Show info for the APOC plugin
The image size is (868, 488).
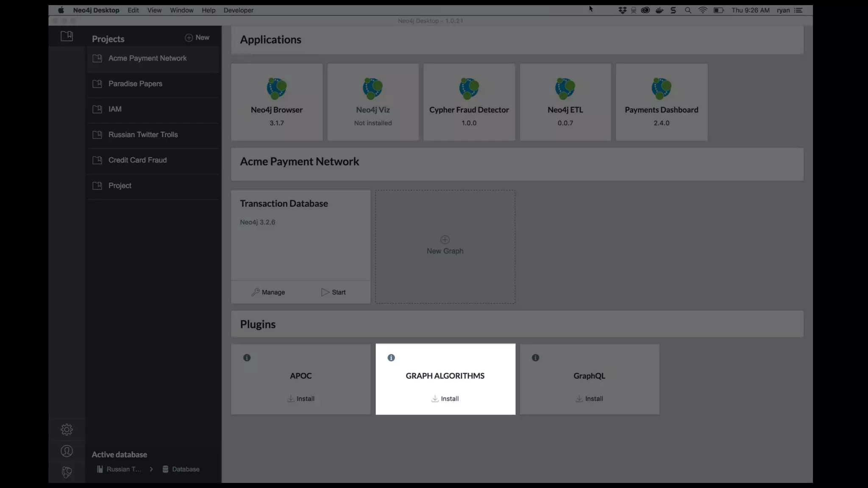click(247, 358)
